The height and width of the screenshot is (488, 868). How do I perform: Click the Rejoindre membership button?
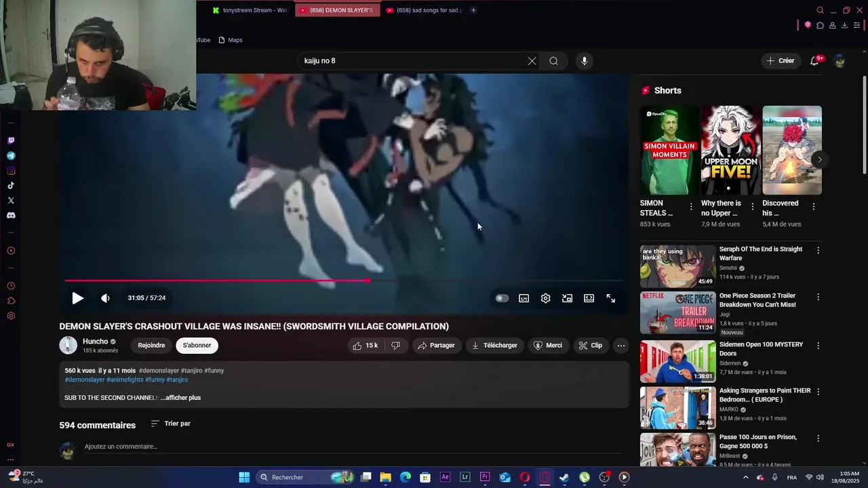[151, 346]
